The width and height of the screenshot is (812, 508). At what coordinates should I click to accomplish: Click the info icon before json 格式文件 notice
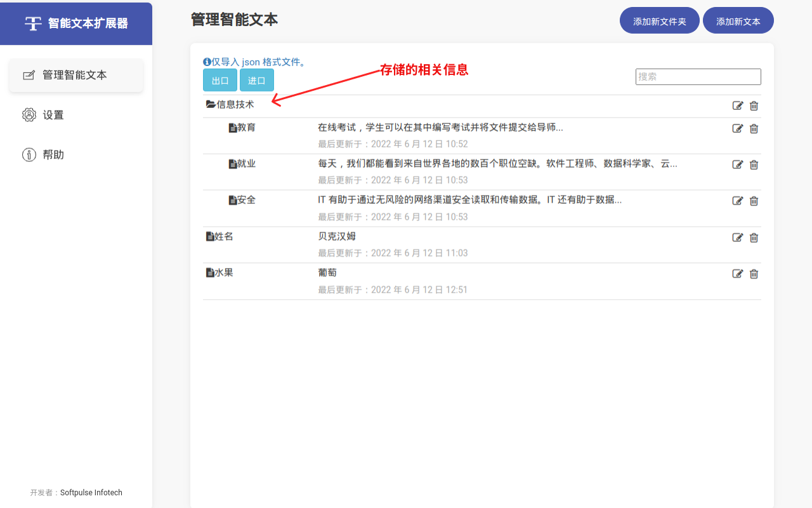point(206,62)
